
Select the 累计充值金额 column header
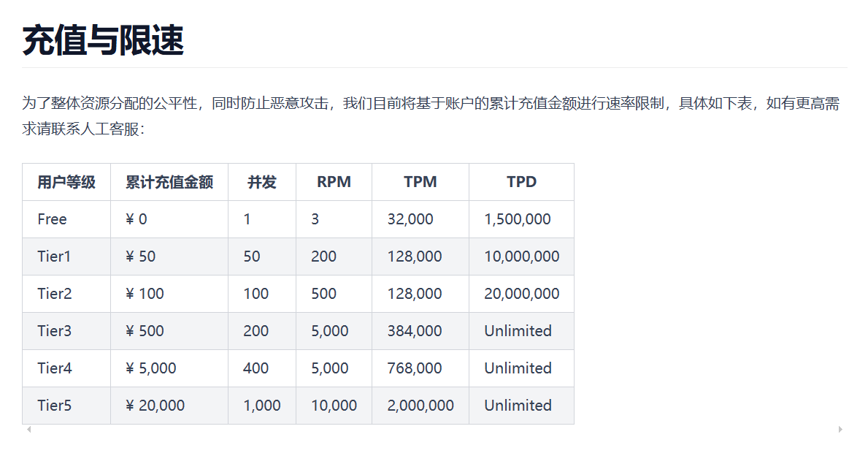[169, 182]
